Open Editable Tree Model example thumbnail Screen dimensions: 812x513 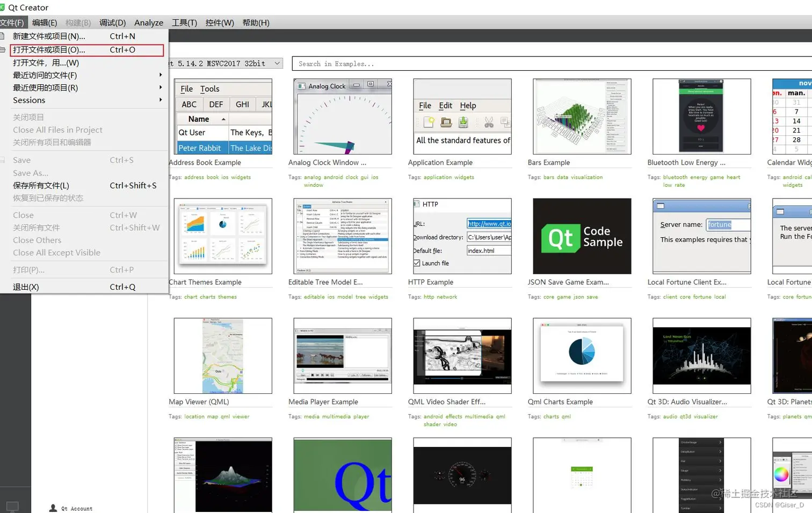pyautogui.click(x=343, y=236)
